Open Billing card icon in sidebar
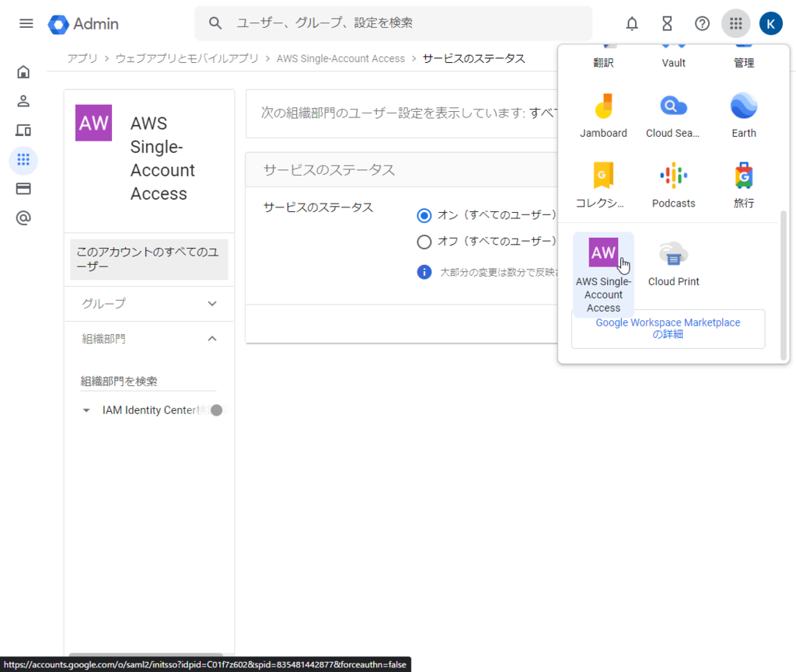 [23, 189]
